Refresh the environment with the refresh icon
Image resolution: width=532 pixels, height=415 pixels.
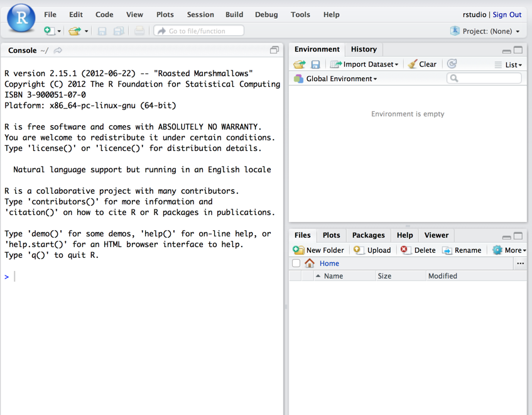[452, 64]
